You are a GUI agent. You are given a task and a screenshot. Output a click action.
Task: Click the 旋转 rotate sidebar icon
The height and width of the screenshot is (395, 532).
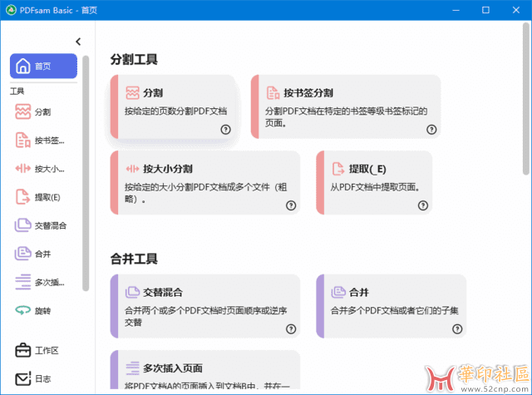[x=23, y=310]
